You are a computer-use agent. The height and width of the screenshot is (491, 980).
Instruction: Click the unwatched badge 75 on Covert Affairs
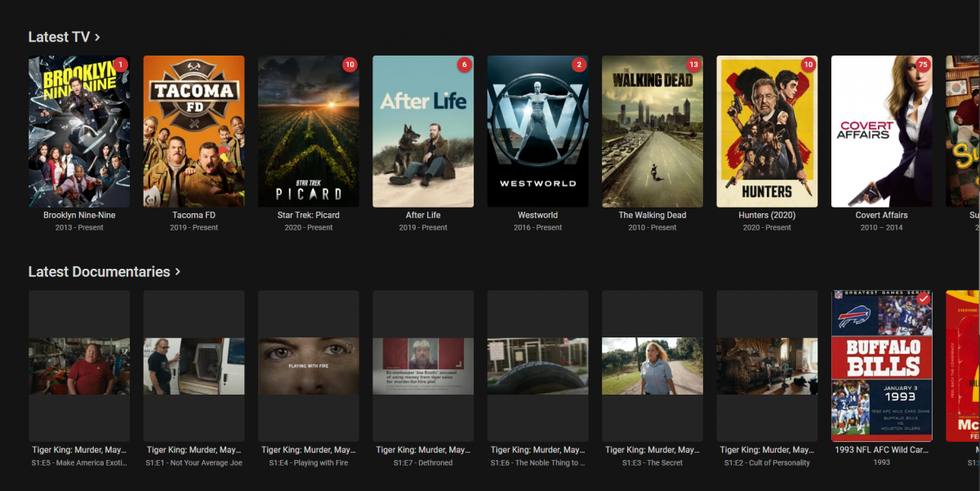tap(924, 65)
